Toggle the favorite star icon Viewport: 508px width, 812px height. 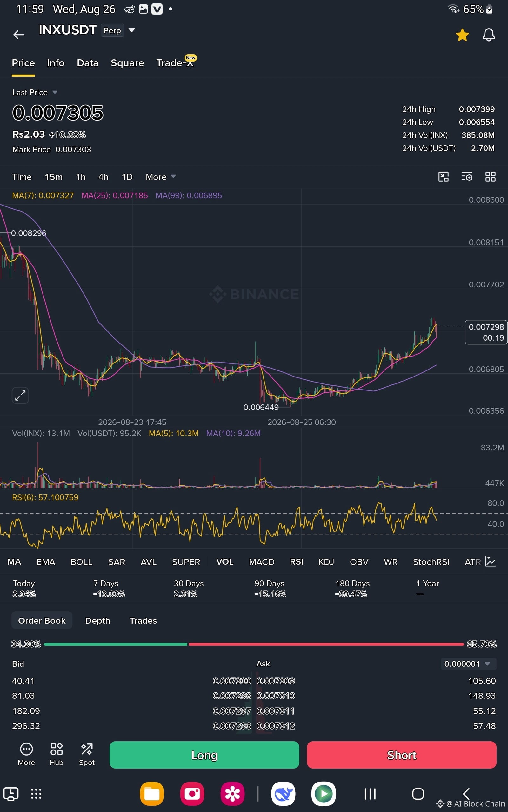point(462,35)
